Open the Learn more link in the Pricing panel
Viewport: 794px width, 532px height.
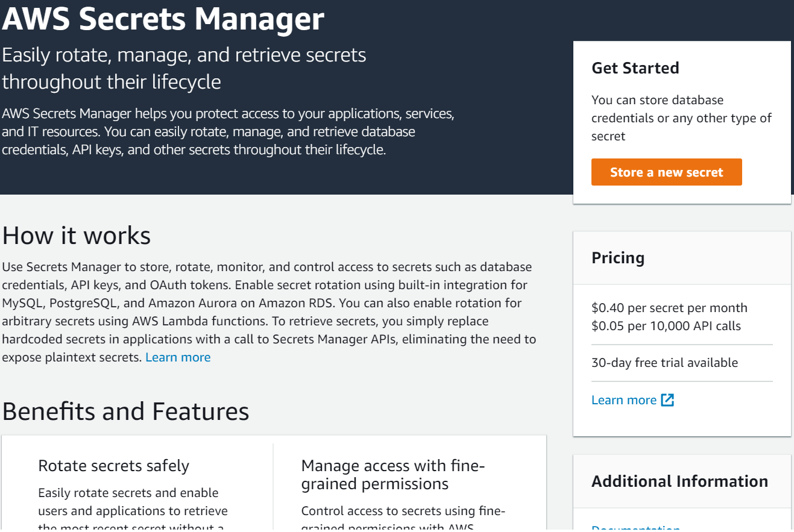click(624, 400)
